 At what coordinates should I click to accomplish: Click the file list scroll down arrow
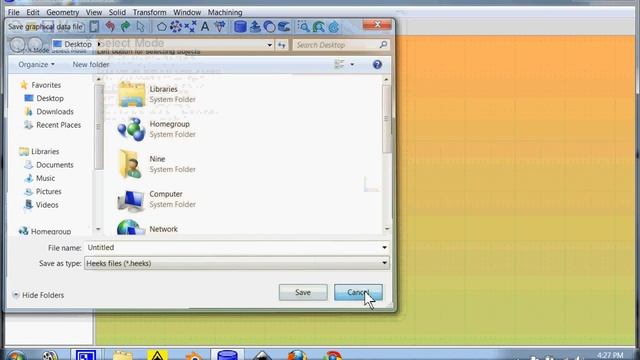[x=386, y=229]
